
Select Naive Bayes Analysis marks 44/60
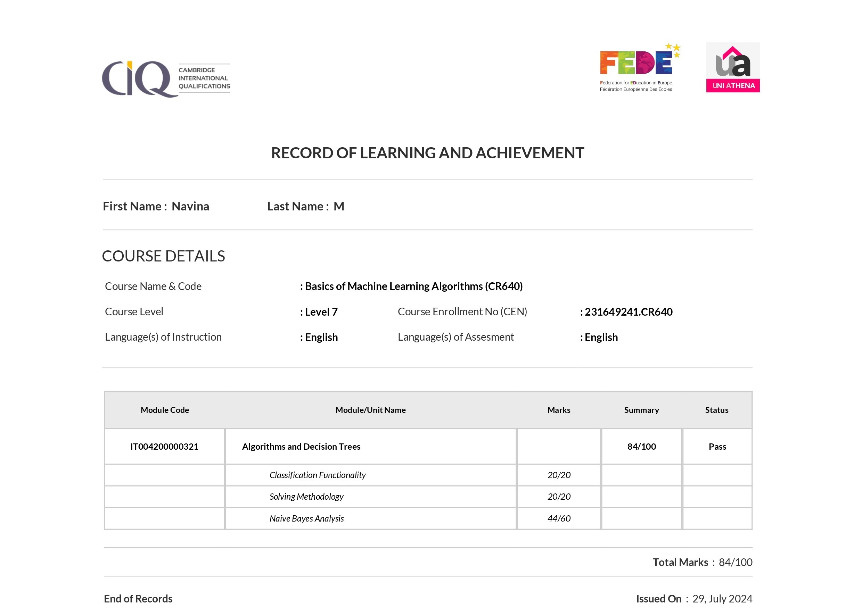tap(559, 518)
